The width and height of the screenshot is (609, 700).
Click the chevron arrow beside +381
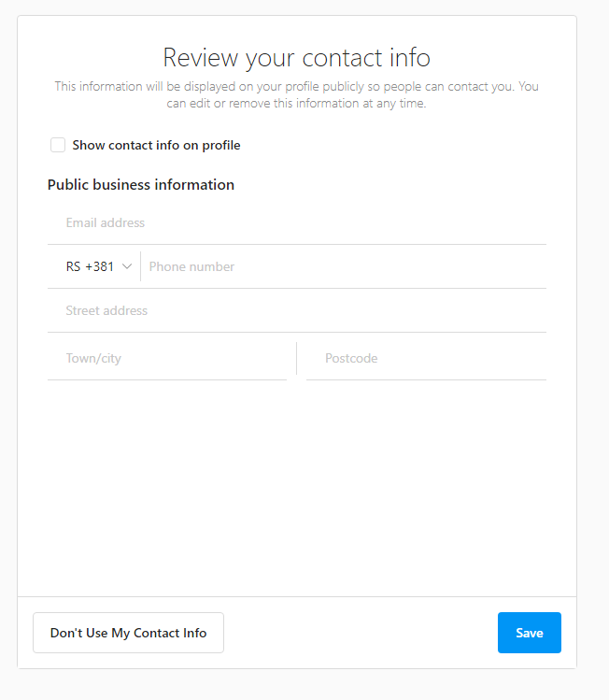tap(127, 266)
